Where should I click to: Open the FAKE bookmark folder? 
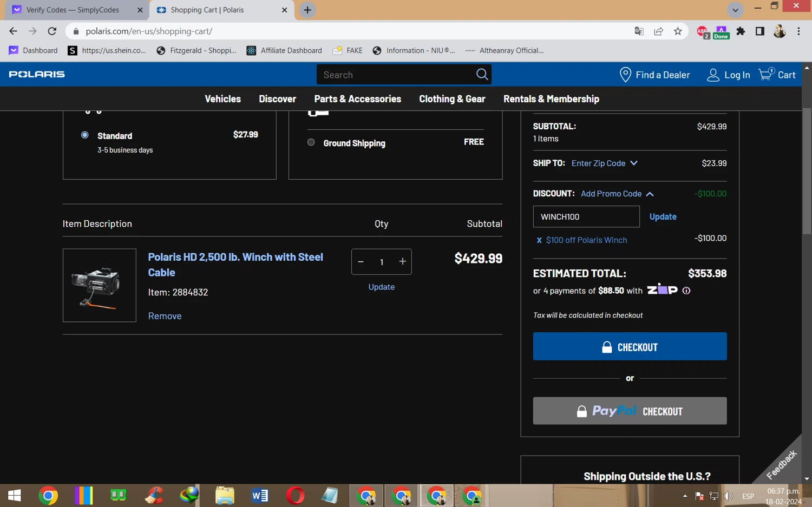click(348, 50)
